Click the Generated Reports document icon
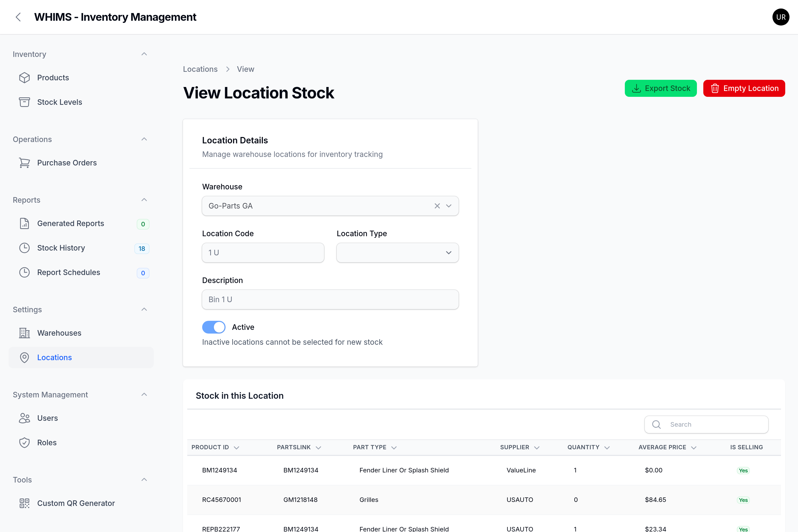The width and height of the screenshot is (798, 532). (24, 224)
